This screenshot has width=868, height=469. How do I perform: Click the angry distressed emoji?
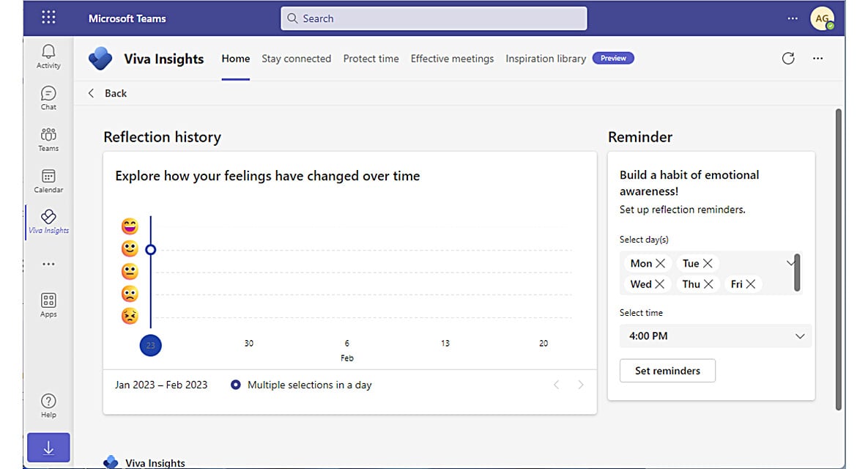tap(130, 316)
